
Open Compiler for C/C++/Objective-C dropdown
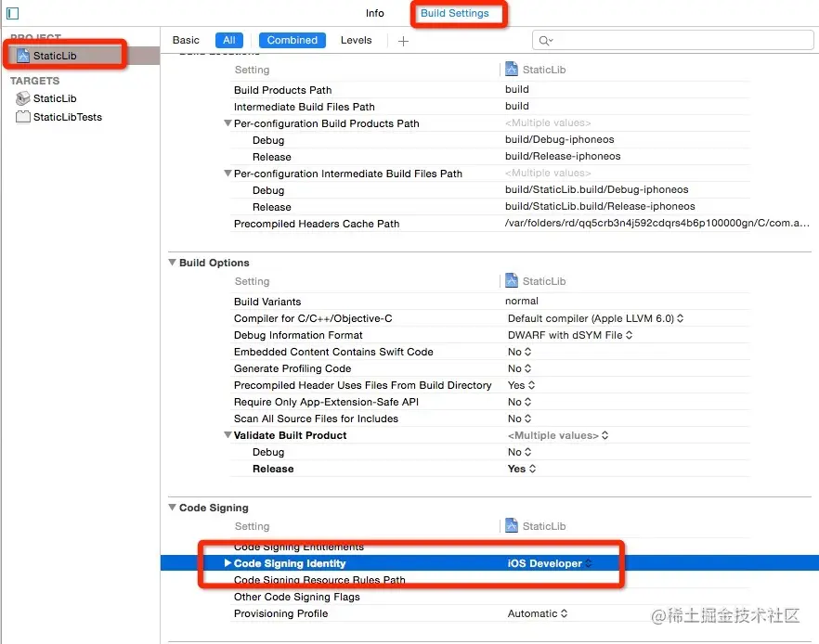coord(595,318)
